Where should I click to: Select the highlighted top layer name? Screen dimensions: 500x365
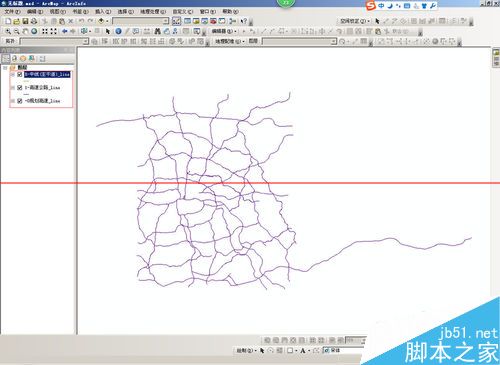point(47,74)
